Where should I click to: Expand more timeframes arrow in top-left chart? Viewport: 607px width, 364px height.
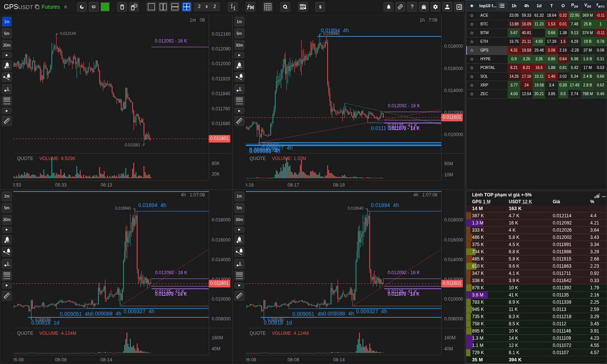[x=7, y=55]
